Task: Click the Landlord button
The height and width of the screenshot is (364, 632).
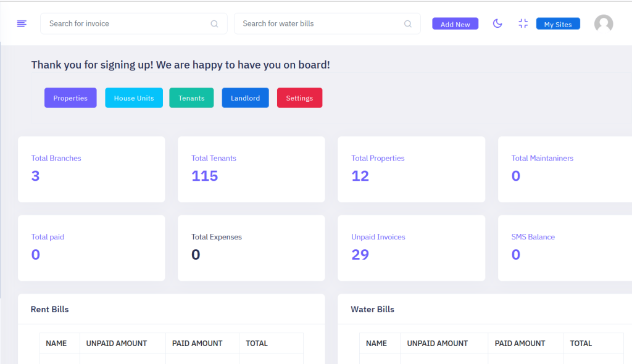Action: click(245, 98)
